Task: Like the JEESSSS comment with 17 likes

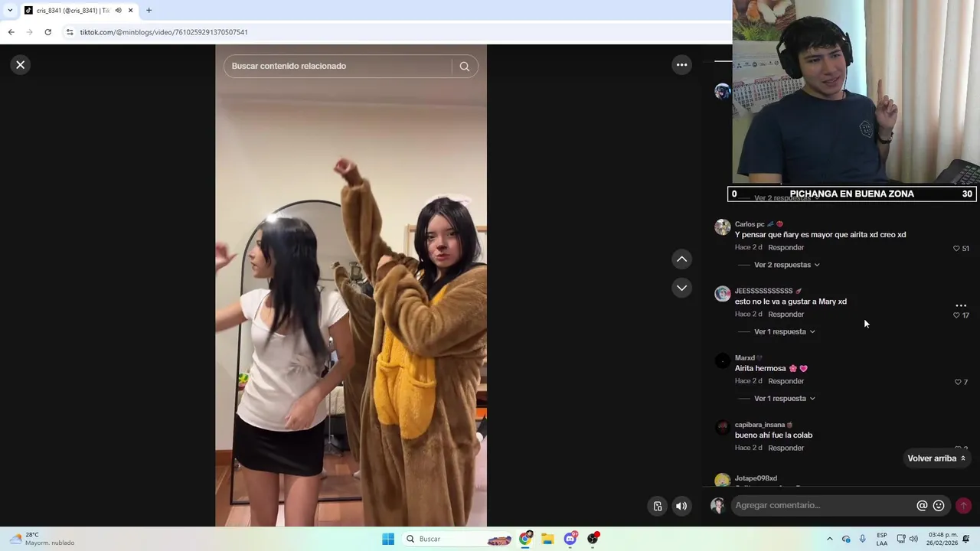Action: click(x=956, y=315)
